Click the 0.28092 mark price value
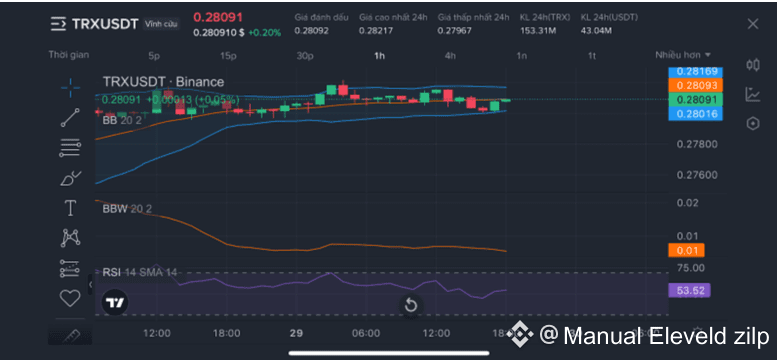 (311, 31)
